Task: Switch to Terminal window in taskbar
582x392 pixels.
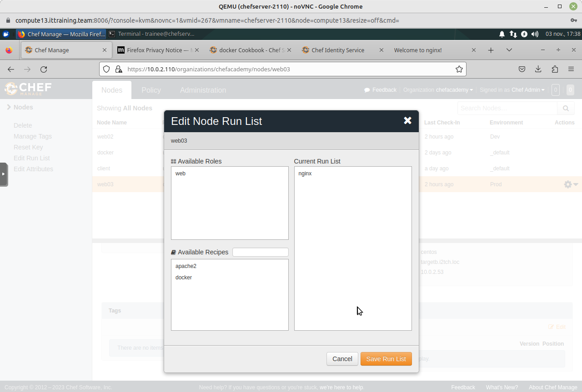Action: pyautogui.click(x=152, y=34)
